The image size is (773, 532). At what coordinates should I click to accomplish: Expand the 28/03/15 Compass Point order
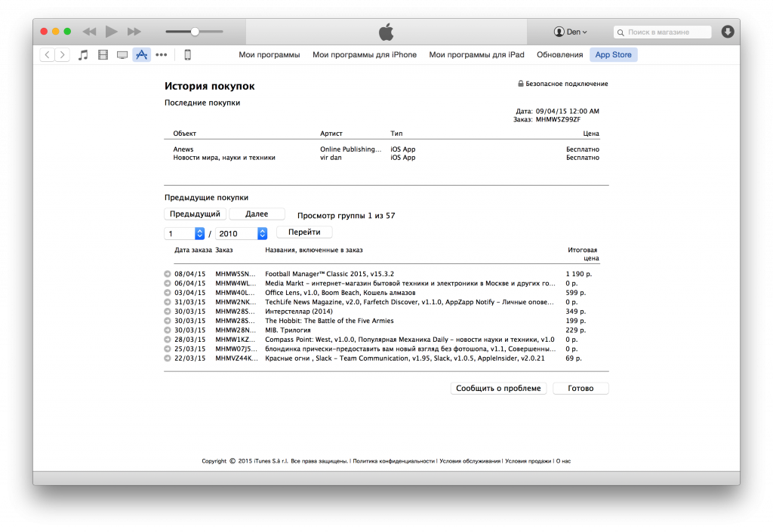(x=168, y=340)
